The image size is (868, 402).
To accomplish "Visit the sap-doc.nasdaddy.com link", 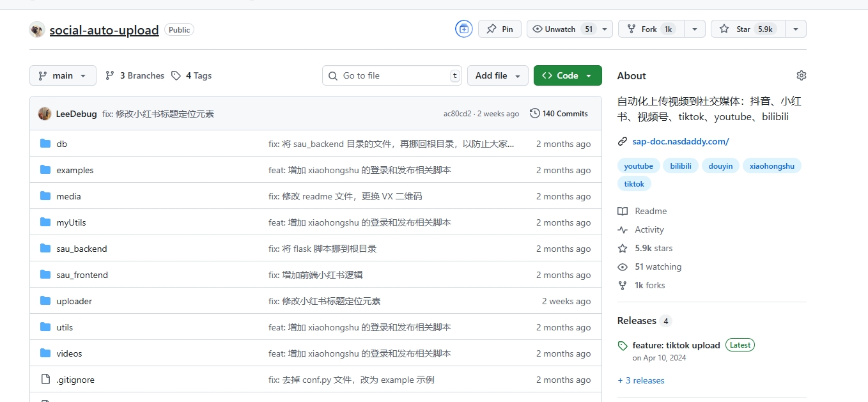I will coord(681,141).
